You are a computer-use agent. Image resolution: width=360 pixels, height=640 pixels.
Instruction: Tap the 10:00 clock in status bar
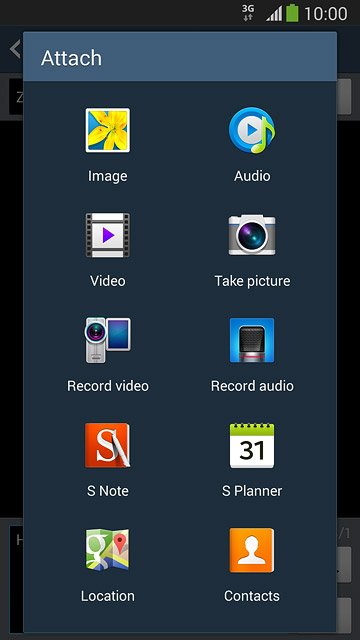pos(326,14)
